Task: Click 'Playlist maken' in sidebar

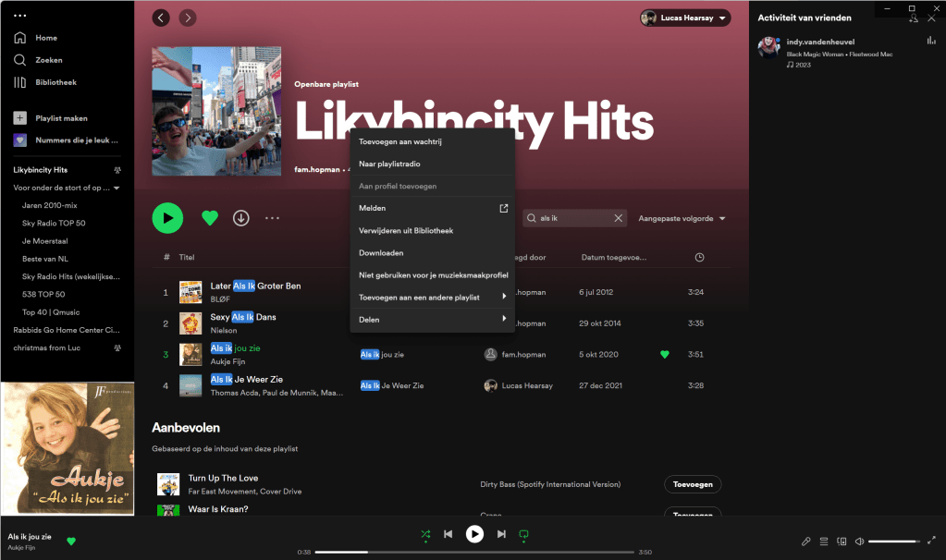Action: (61, 118)
